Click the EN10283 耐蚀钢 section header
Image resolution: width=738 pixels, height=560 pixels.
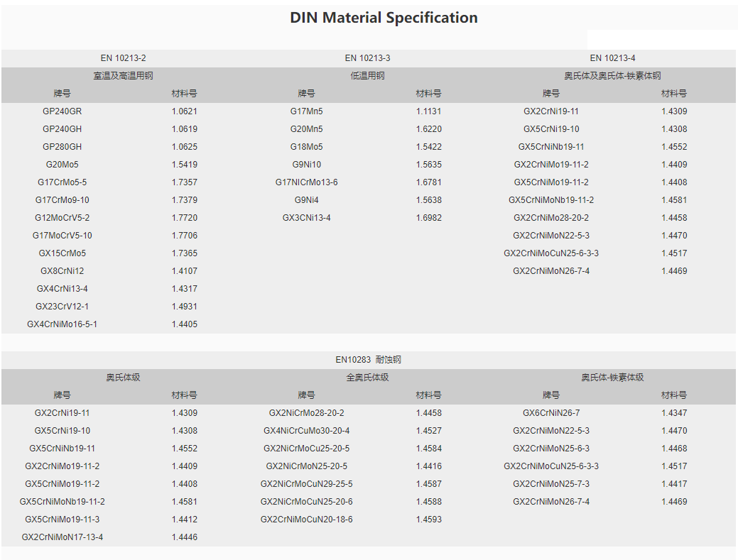[367, 360]
